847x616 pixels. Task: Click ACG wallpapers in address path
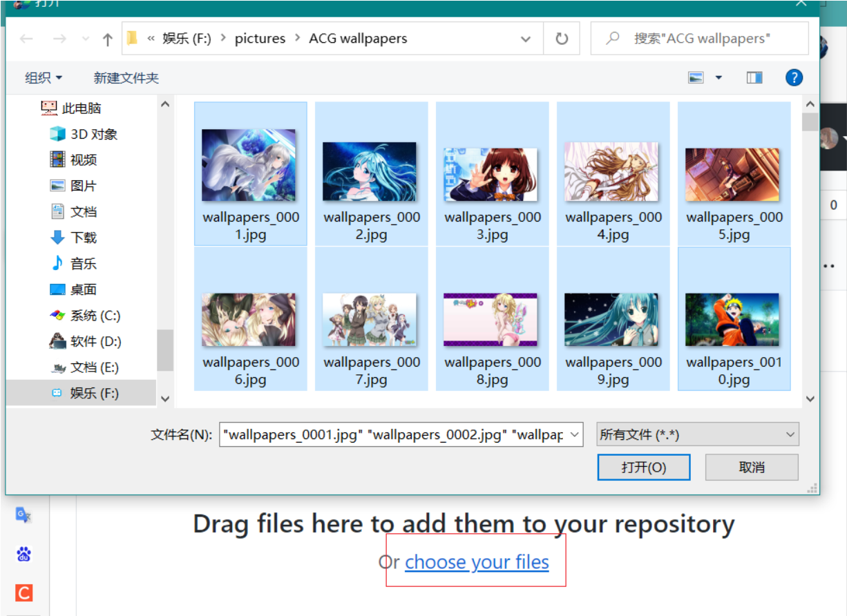click(x=358, y=39)
